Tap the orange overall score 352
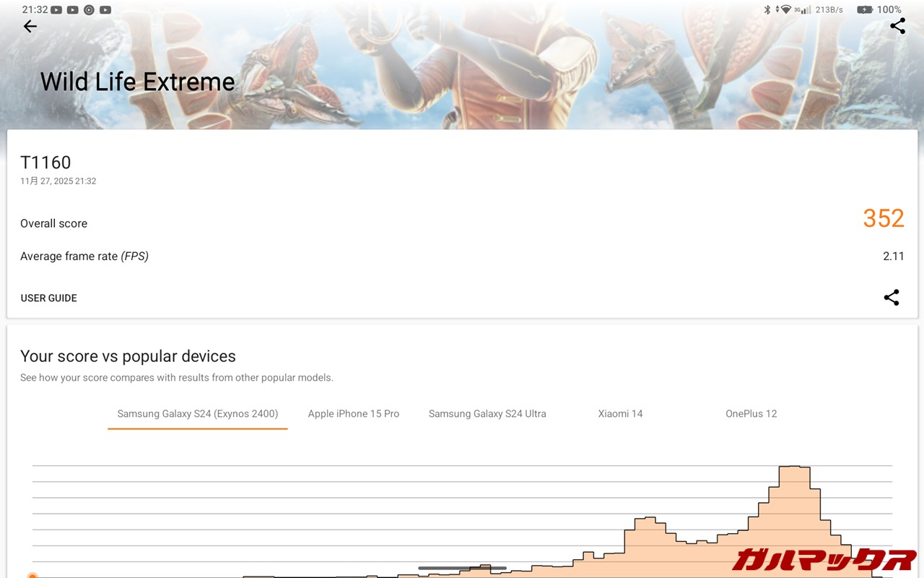Screen dimensions: 924x578 click(884, 218)
